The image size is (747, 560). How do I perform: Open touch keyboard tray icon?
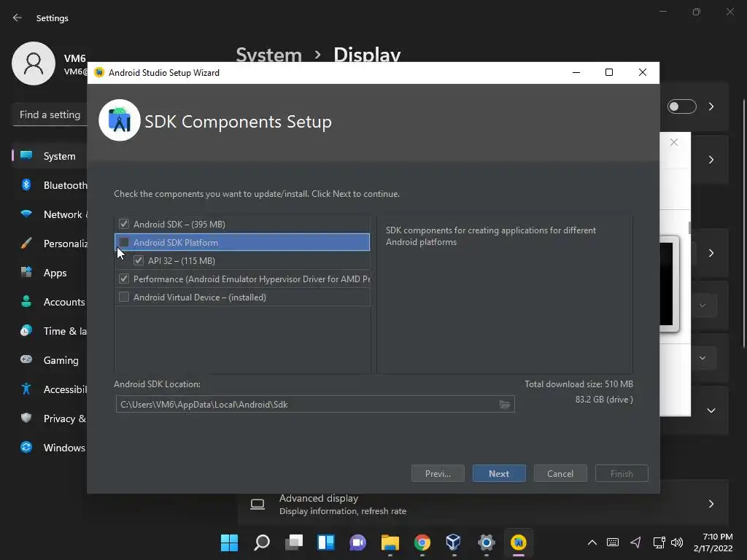[613, 542]
